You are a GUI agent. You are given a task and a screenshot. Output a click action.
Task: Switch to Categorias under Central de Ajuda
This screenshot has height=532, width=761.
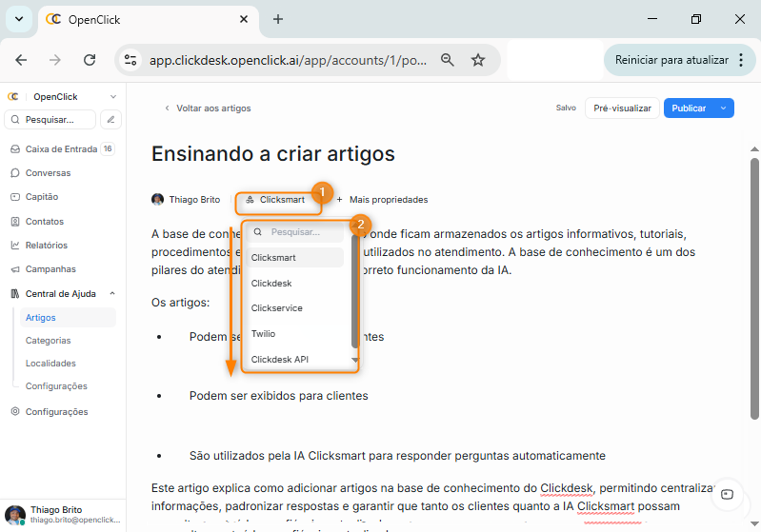click(49, 341)
